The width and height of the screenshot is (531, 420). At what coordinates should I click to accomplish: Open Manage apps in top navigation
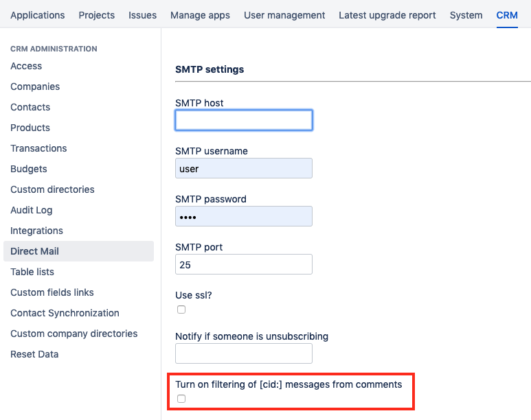[200, 15]
